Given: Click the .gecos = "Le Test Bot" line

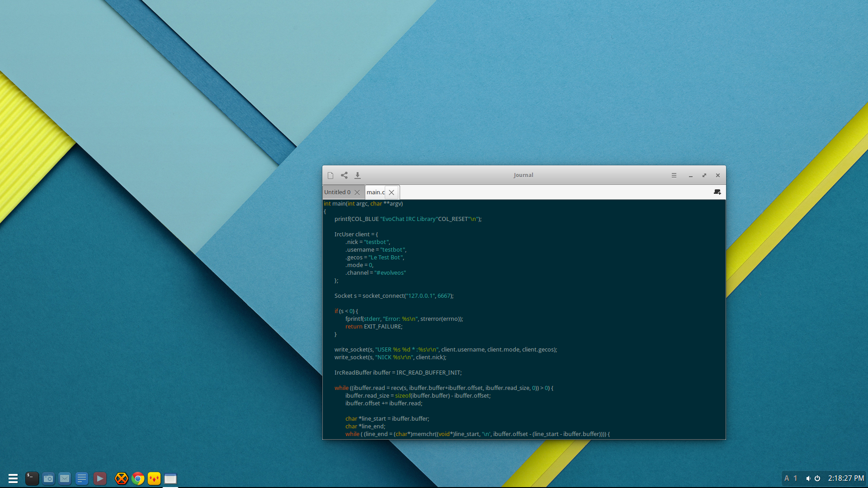Looking at the screenshot, I should click(x=375, y=258).
